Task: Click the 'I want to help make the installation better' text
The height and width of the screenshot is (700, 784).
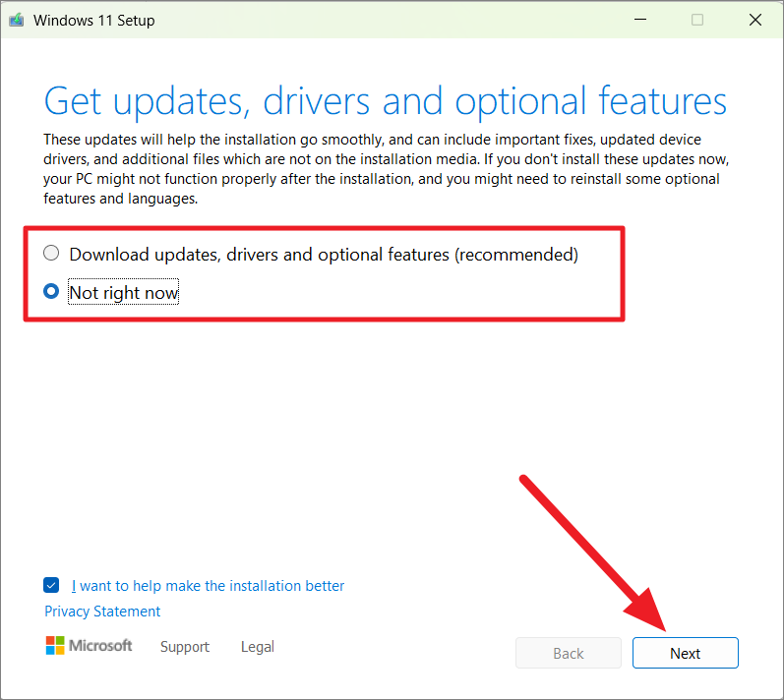Action: coord(208,586)
